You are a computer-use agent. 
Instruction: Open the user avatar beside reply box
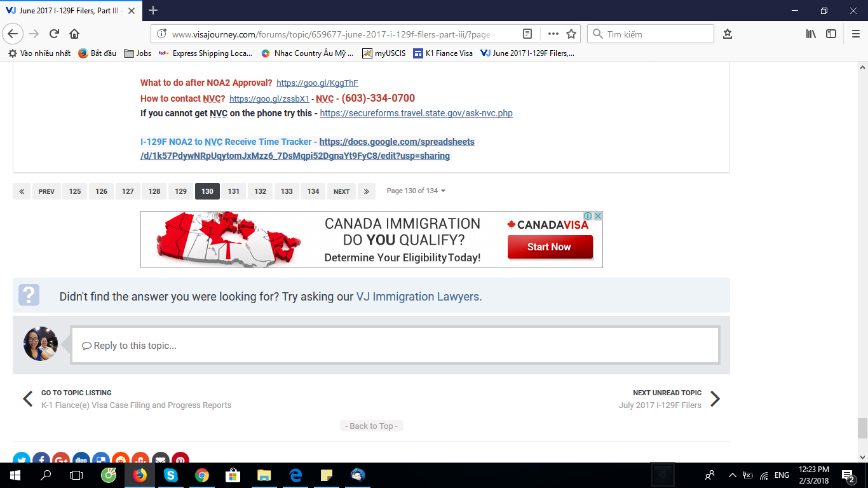click(41, 344)
